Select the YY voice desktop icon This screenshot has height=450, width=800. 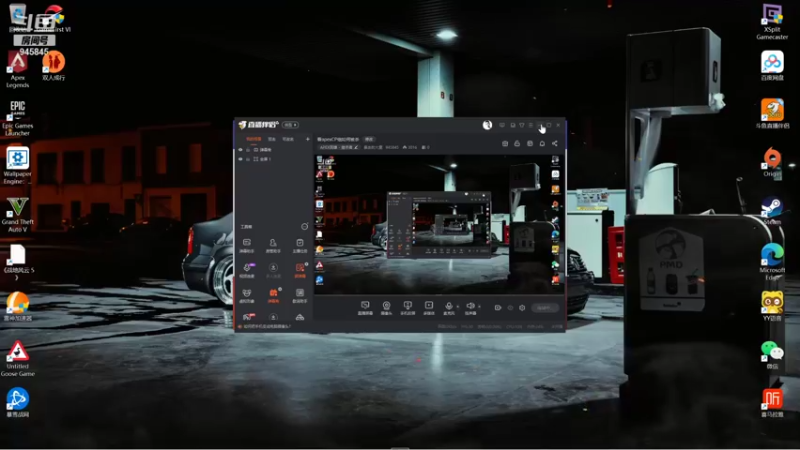[x=772, y=306]
